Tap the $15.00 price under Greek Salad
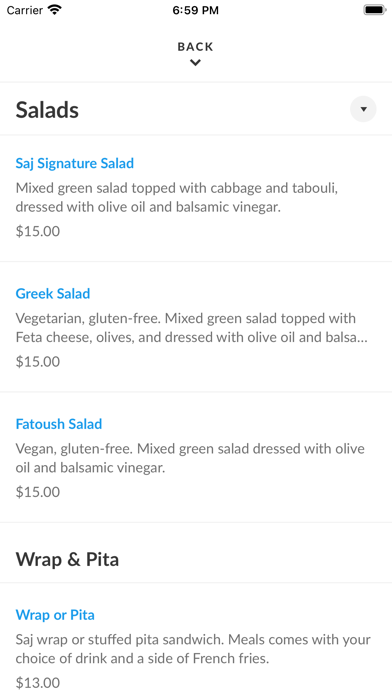392x696 pixels. pos(38,361)
